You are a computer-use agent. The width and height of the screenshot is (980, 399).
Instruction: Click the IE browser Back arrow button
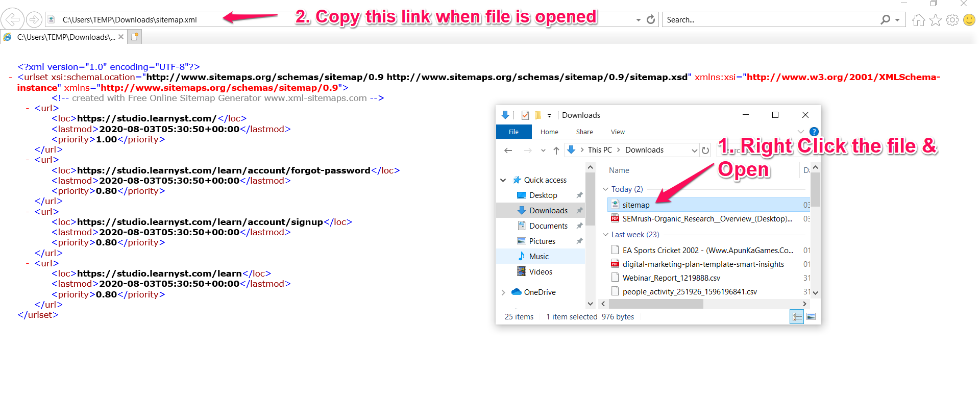click(13, 20)
